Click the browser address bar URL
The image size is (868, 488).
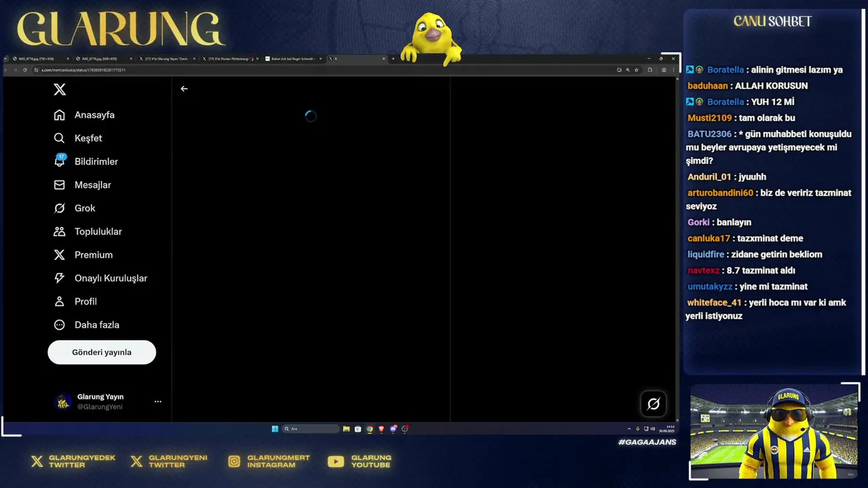[x=84, y=70]
